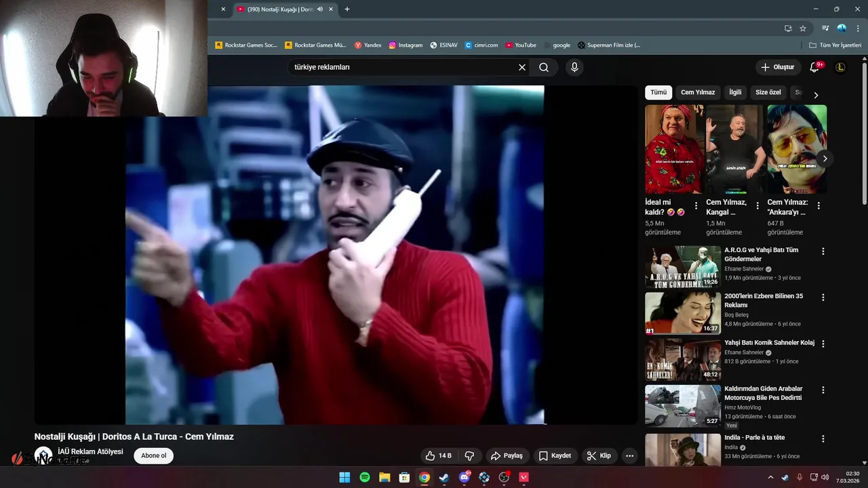This screenshot has width=868, height=488.
Task: Open Short 'Cem Yılmaz: Ankara'yı' thumbnail
Action: coord(797,149)
